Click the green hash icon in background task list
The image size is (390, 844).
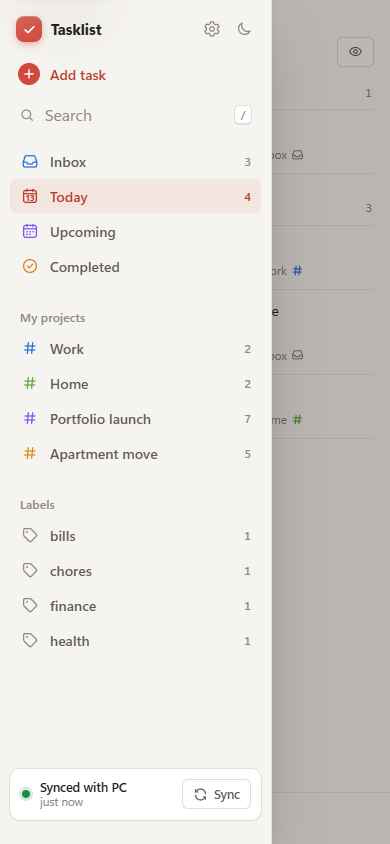point(297,420)
